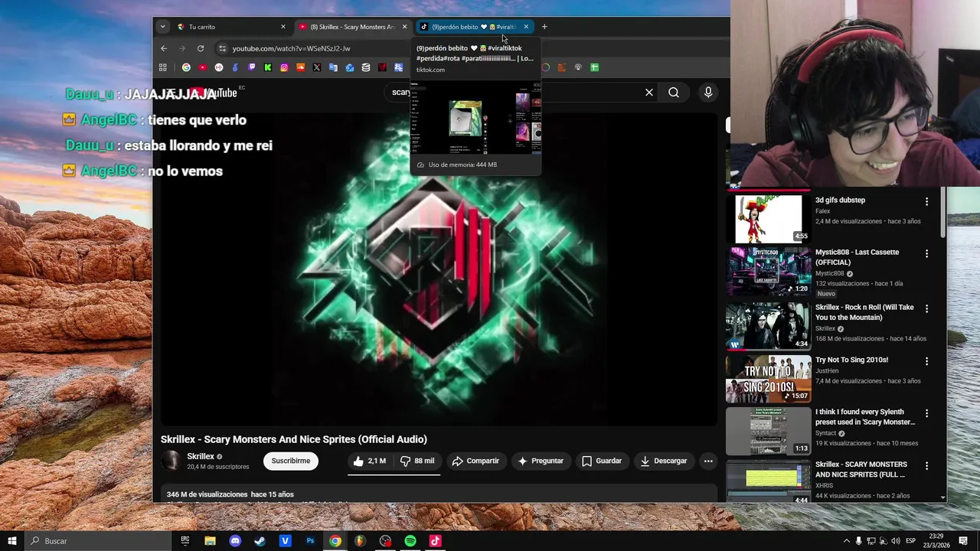Open the Google Translate bookmark icon
Viewport: 980px width, 551px height.
click(333, 67)
